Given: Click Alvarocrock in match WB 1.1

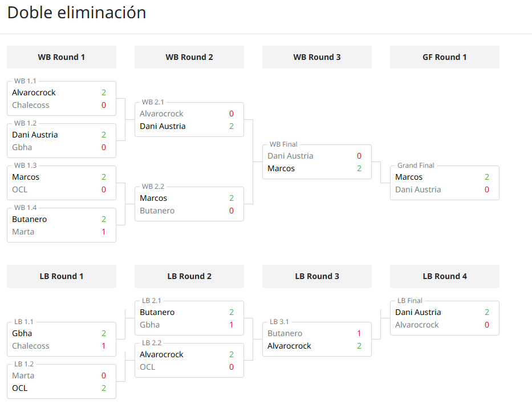Looking at the screenshot, I should (34, 92).
